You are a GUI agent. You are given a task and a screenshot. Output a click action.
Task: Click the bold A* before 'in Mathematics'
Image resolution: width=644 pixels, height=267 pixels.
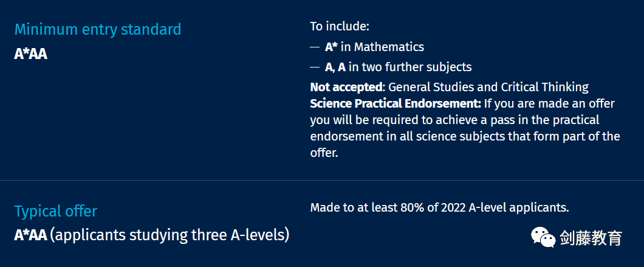[x=331, y=47]
